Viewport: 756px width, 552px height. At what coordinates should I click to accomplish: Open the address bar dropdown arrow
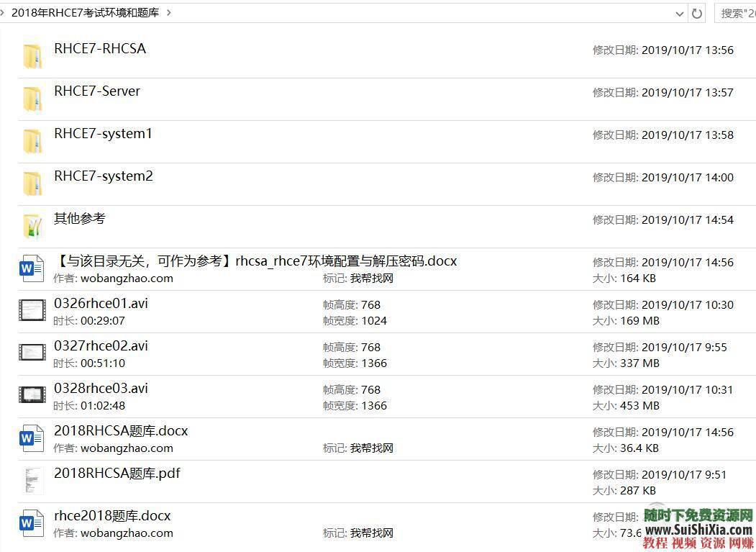[679, 13]
